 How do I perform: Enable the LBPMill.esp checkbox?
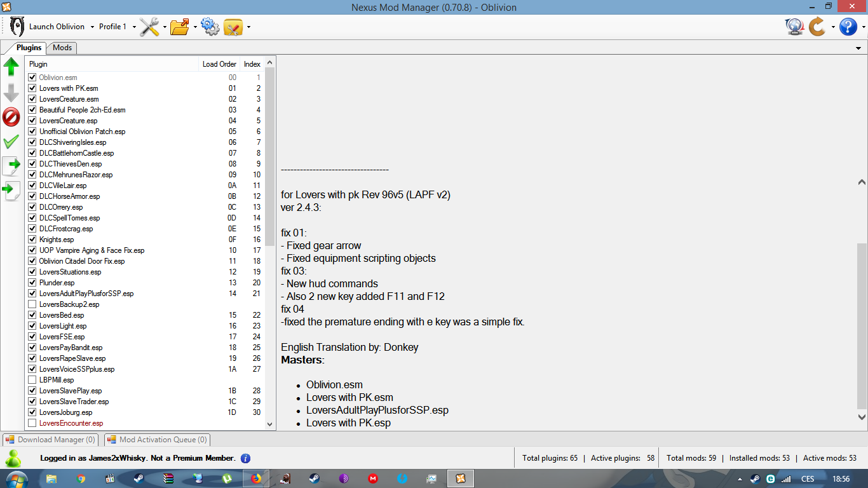(x=32, y=380)
